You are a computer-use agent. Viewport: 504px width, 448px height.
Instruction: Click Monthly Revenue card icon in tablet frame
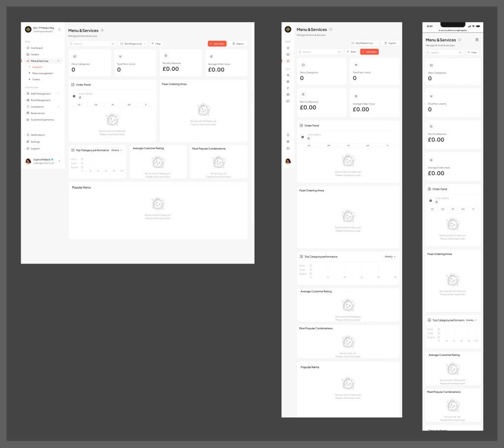[x=303, y=94]
